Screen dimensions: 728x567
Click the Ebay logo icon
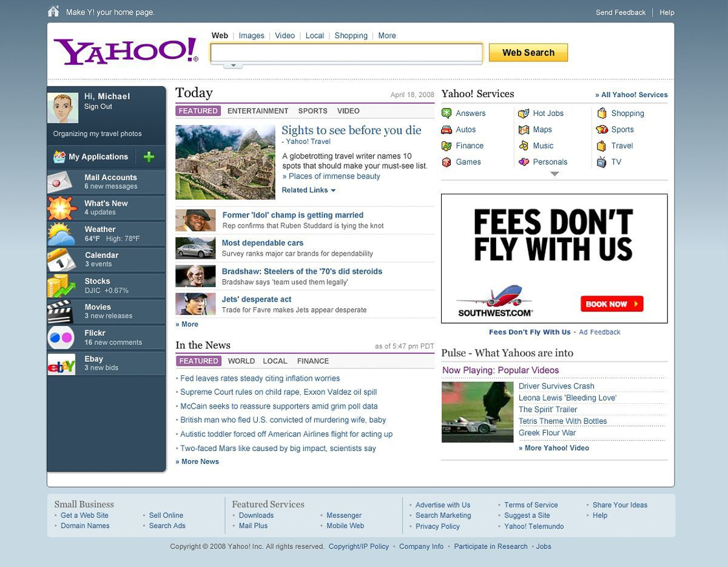click(x=62, y=364)
